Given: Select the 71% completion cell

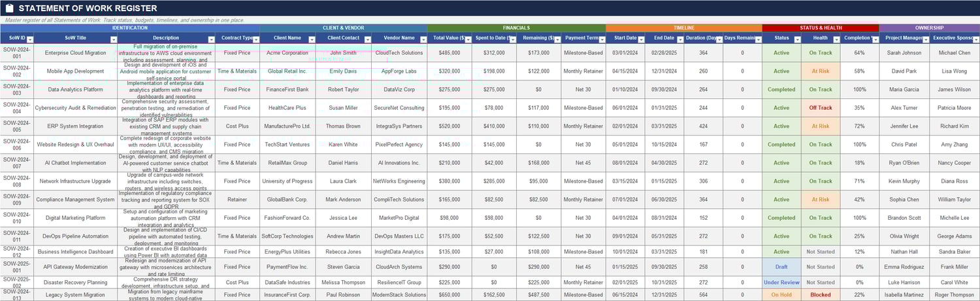Looking at the screenshot, I should (859, 181).
